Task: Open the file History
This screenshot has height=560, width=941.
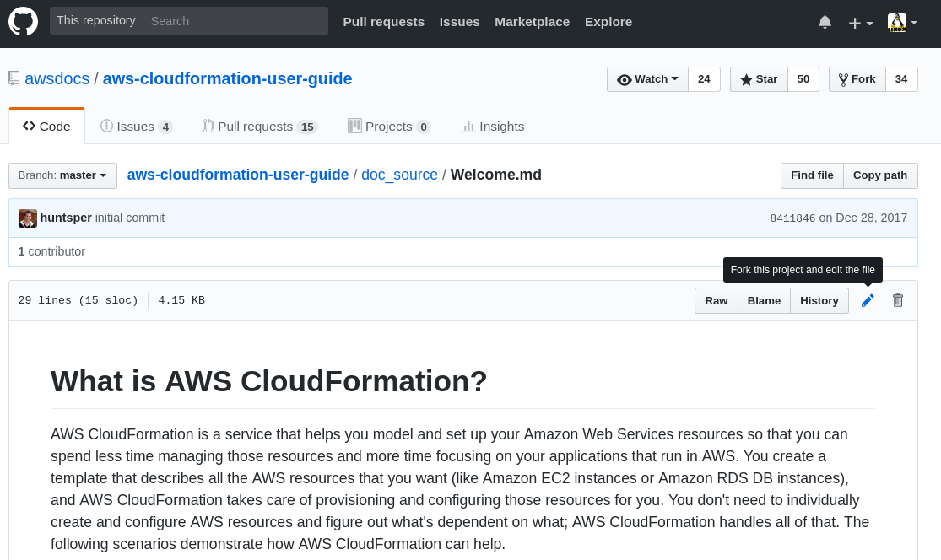Action: [819, 301]
